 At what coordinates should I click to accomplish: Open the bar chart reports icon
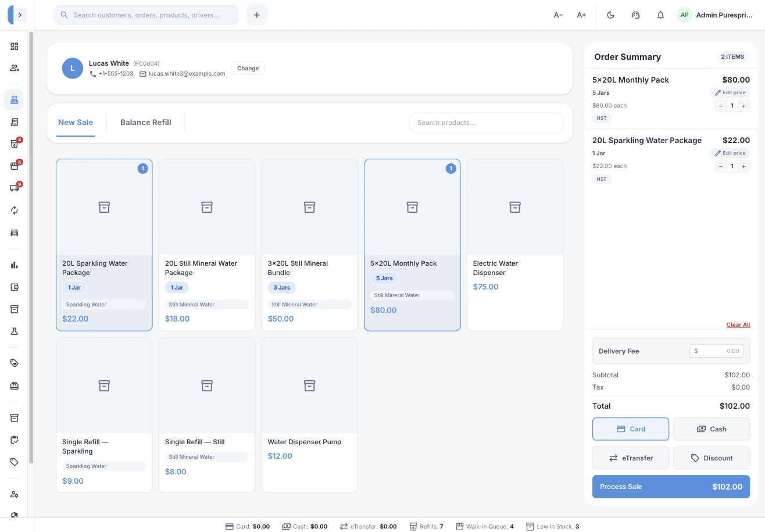coord(14,265)
